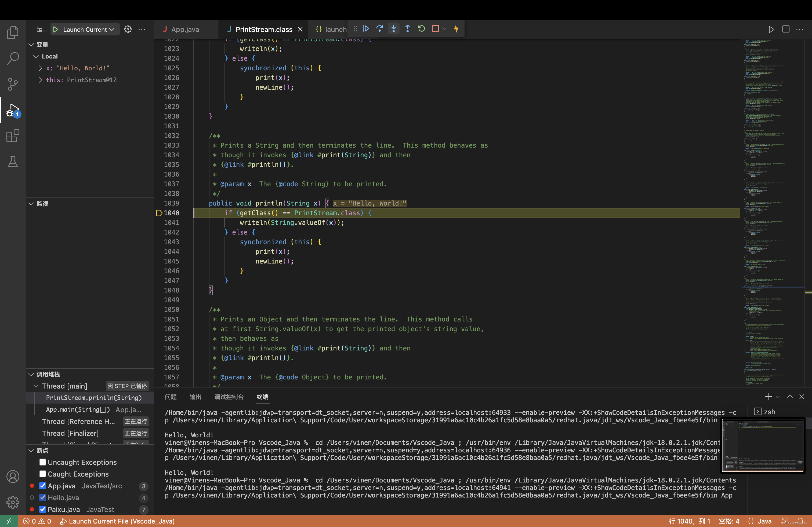This screenshot has width=812, height=527.
Task: Click Launch Current File in the status bar
Action: [117, 521]
